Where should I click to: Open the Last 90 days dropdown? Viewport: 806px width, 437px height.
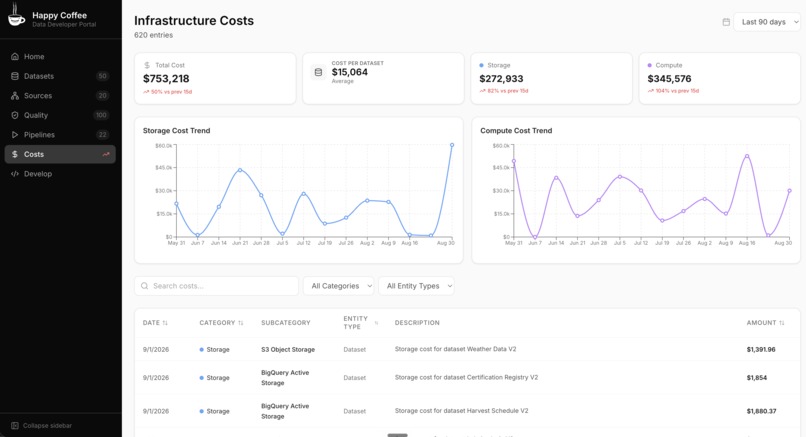coord(767,22)
